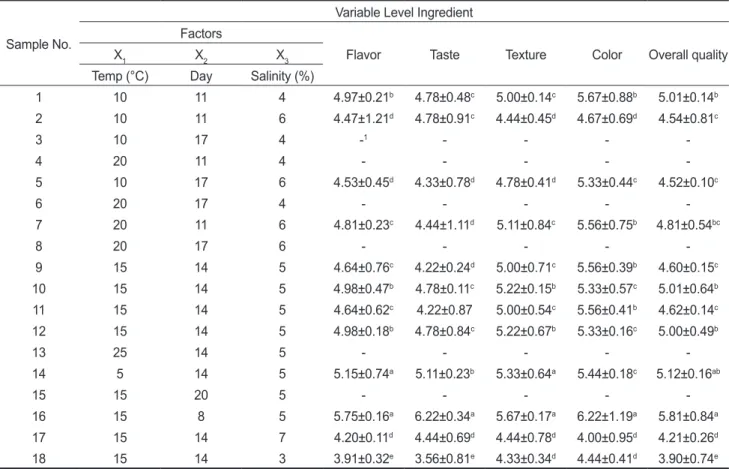Image resolution: width=729 pixels, height=469 pixels.
Task: Select the 'Salinity (%)' column label
Action: [282, 76]
